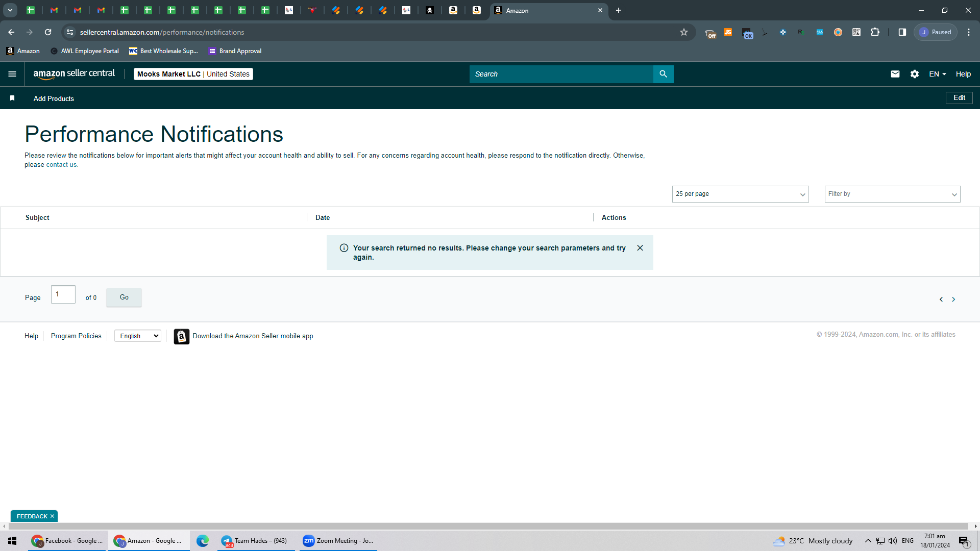Viewport: 980px width, 551px height.
Task: Show hidden system tray icons
Action: click(868, 541)
